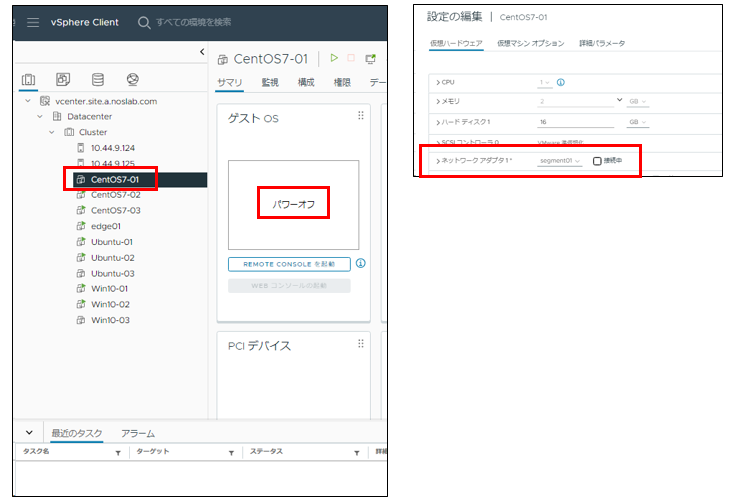Select CentOS7-01 virtual machine
The image size is (735, 504).
pyautogui.click(x=115, y=180)
